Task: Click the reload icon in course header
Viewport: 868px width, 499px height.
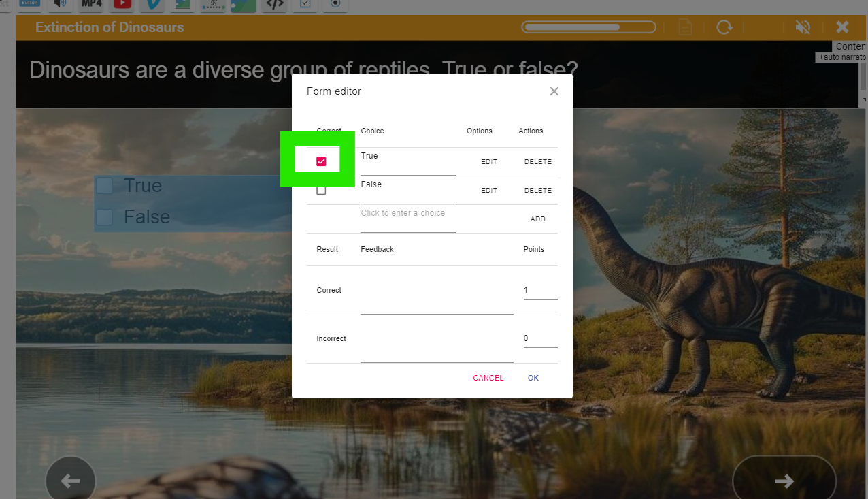Action: [x=724, y=27]
